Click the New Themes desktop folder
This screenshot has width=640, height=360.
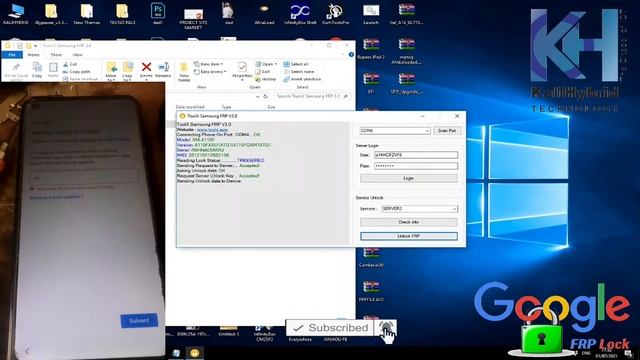pyautogui.click(x=87, y=14)
